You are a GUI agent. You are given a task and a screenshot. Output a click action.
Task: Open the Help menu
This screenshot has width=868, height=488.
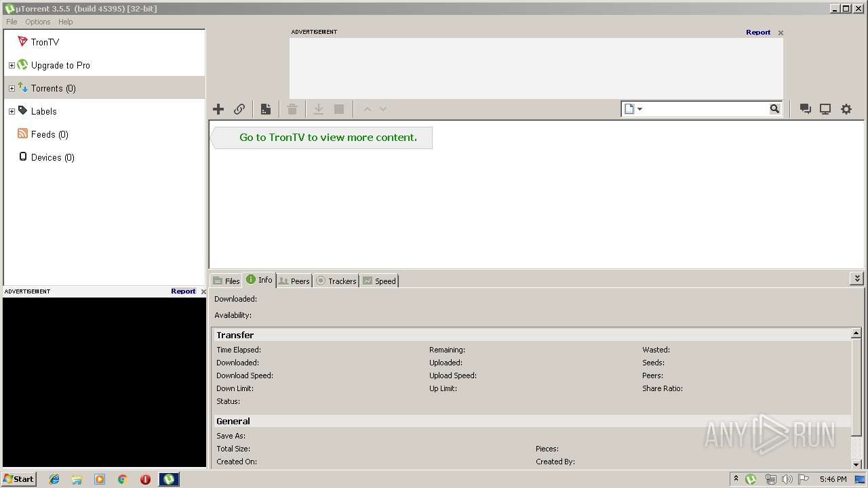click(65, 22)
